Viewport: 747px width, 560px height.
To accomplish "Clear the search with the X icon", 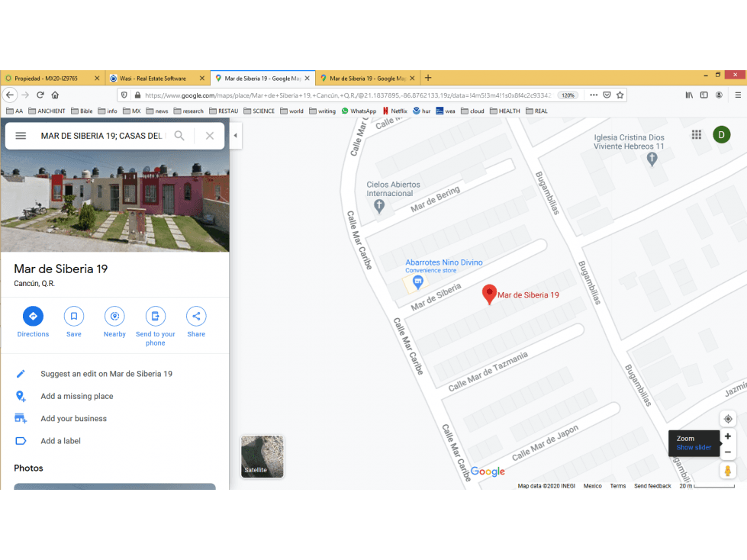I will (x=210, y=136).
